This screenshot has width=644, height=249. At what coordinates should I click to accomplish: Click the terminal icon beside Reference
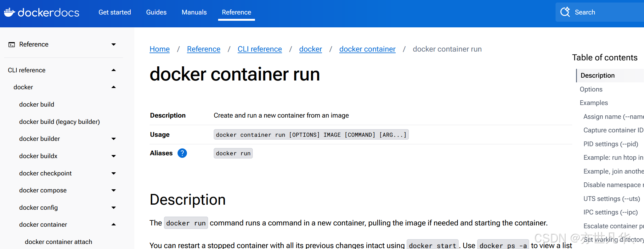pos(12,45)
